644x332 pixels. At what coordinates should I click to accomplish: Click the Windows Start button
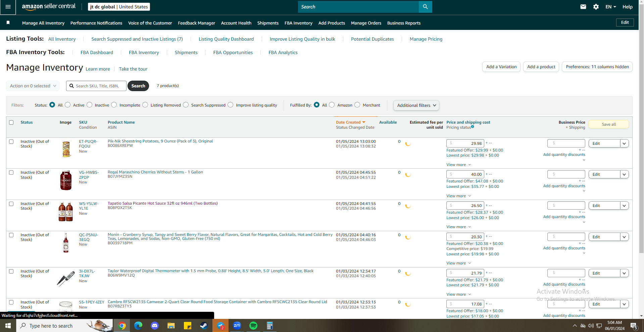[8, 326]
